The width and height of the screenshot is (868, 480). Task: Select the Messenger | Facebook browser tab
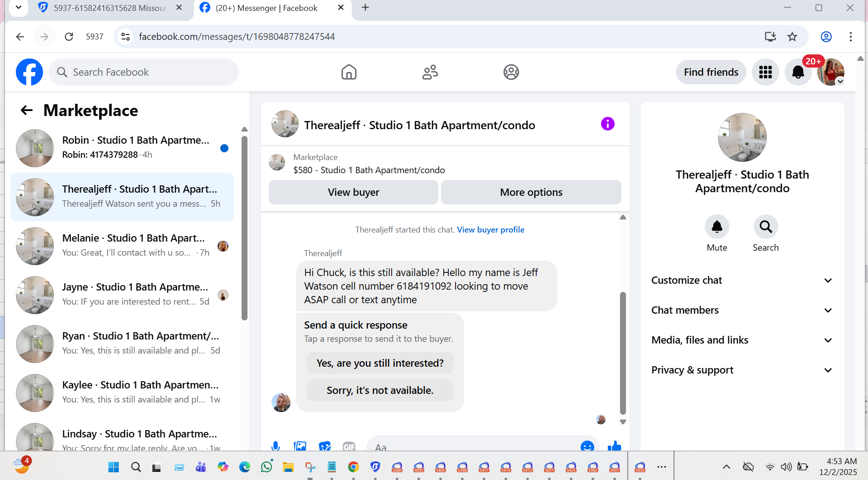point(272,8)
